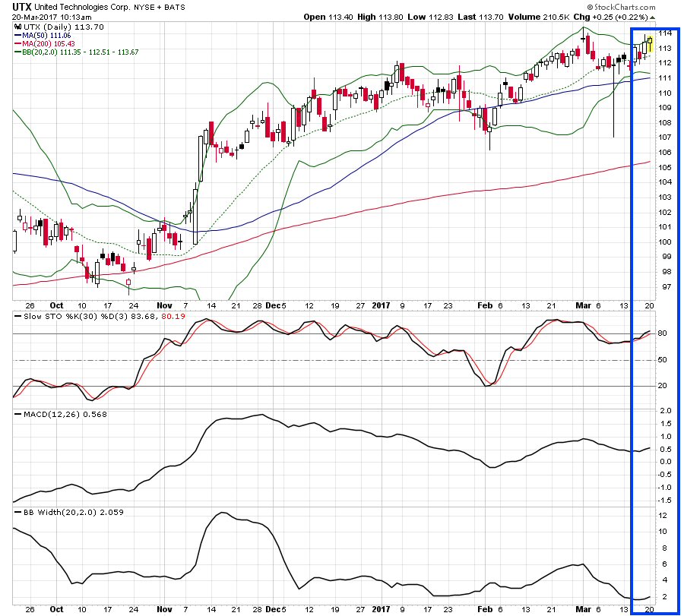Click the Last 113.70 quote value

tap(480, 17)
